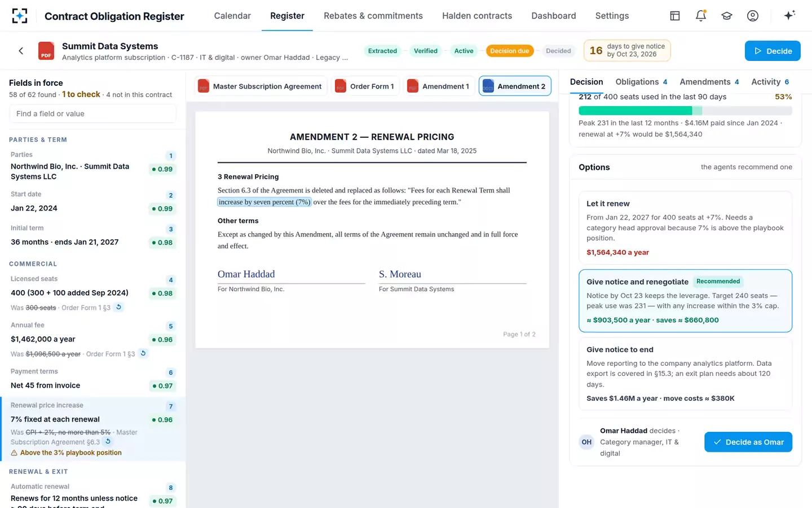
Task: Click the warning triangle next to playbook position
Action: [x=14, y=453]
